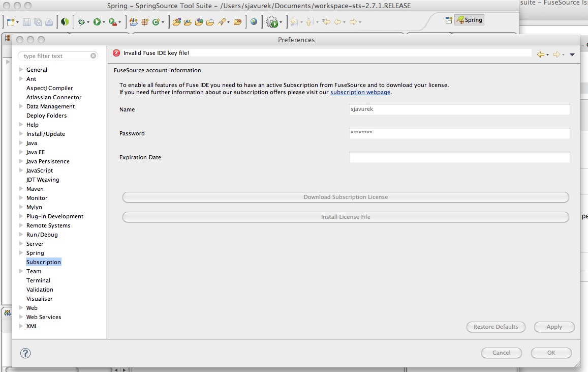Click the green Run icon
Image resolution: width=588 pixels, height=372 pixels.
(97, 22)
